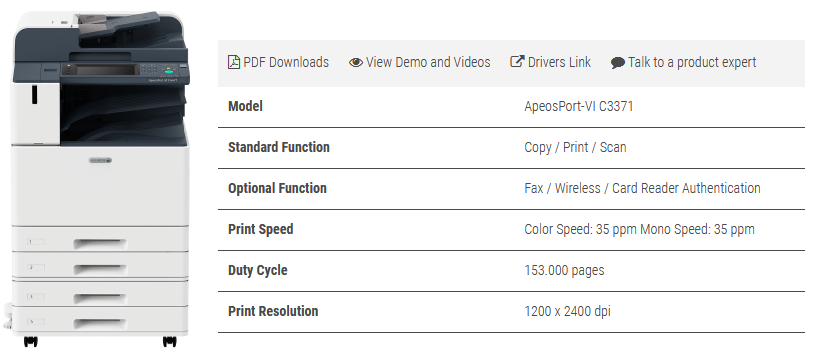
Task: Click the Copy / Print / Scan value
Action: [x=575, y=147]
